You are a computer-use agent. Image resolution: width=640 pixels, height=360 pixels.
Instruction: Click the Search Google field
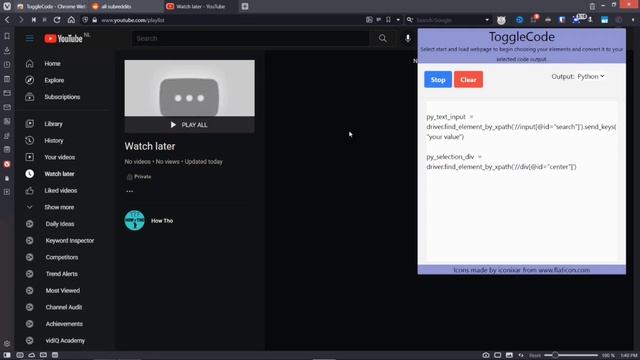coord(449,20)
